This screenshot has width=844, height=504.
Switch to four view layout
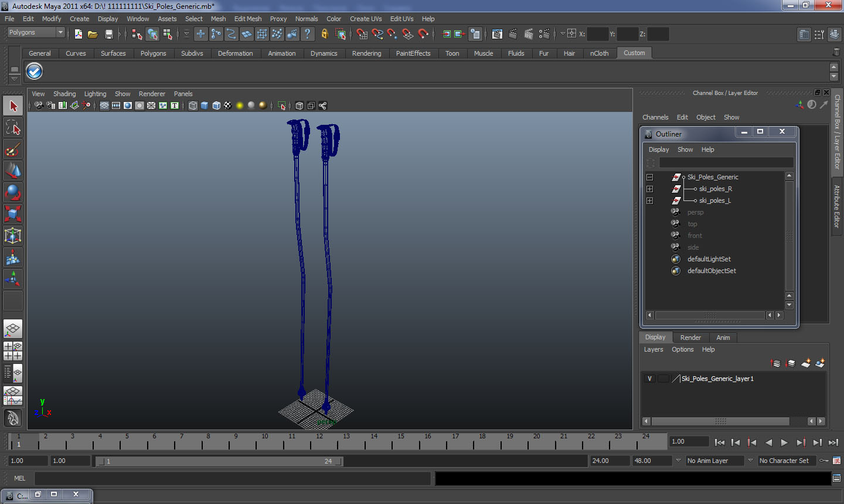[x=13, y=351]
